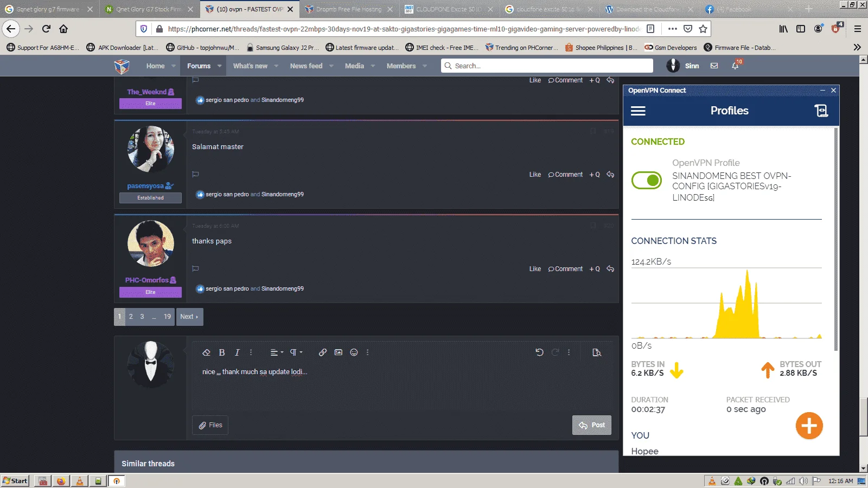
Task: Click the preview draft icon in editor
Action: pos(597,352)
